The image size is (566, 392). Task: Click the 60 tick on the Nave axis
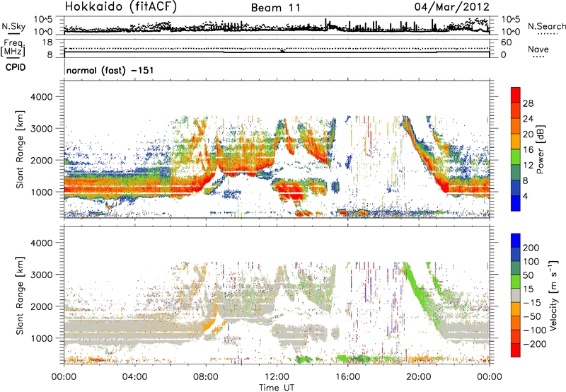pos(506,42)
